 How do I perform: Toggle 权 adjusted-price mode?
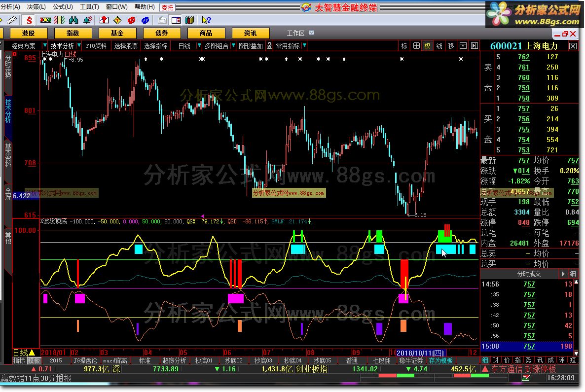pyautogui.click(x=427, y=46)
